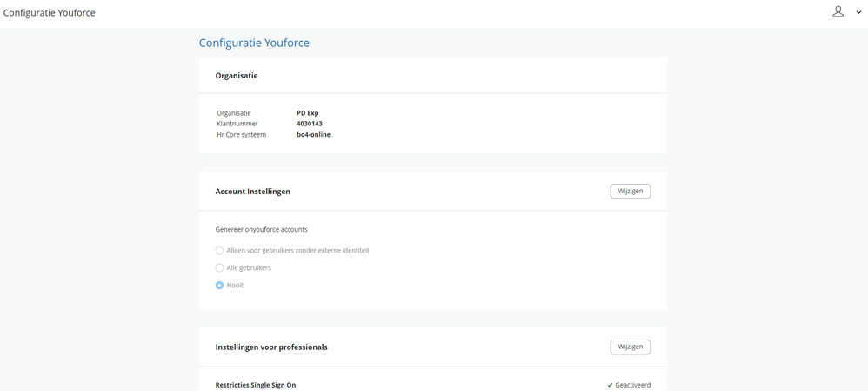
Task: Click the bo4-online Hr Core value
Action: [x=313, y=135]
